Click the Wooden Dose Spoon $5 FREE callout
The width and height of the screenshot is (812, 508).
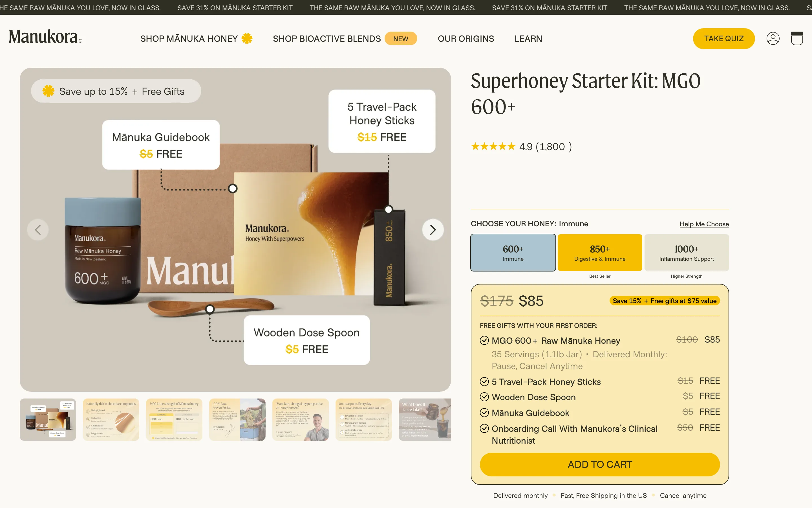(307, 340)
